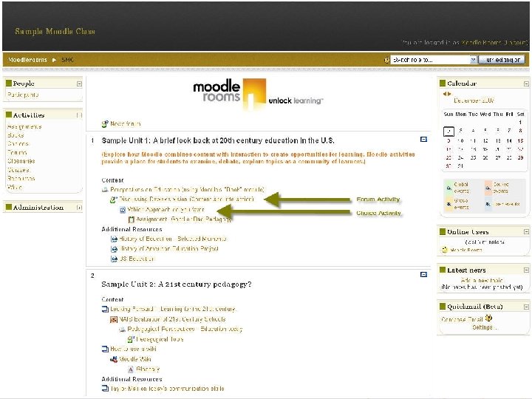
Task: Click the icon beside History of Education Selected Moments
Action: click(114, 239)
